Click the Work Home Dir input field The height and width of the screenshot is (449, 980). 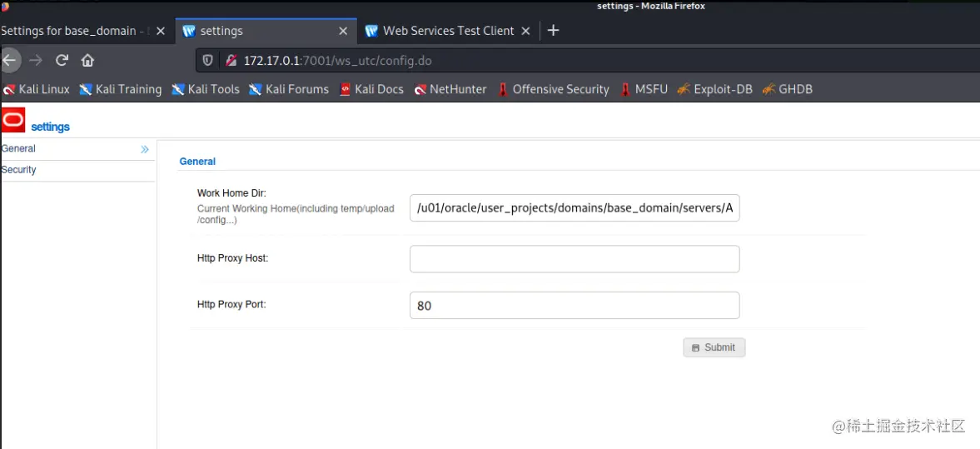[x=575, y=207]
